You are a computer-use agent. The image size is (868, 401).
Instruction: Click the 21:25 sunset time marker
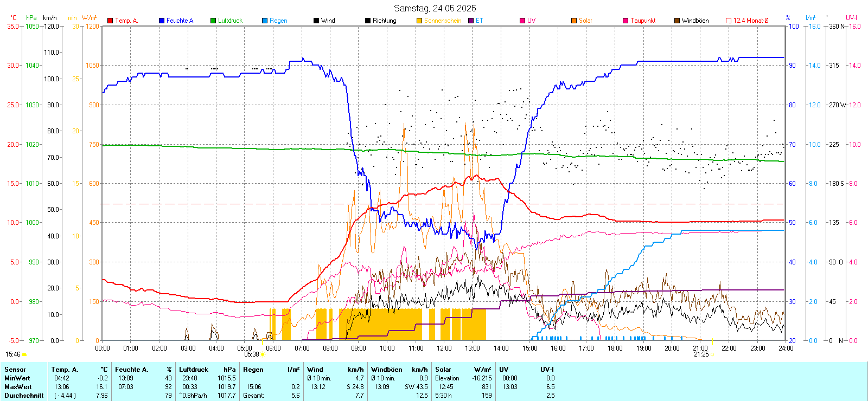[x=701, y=354]
